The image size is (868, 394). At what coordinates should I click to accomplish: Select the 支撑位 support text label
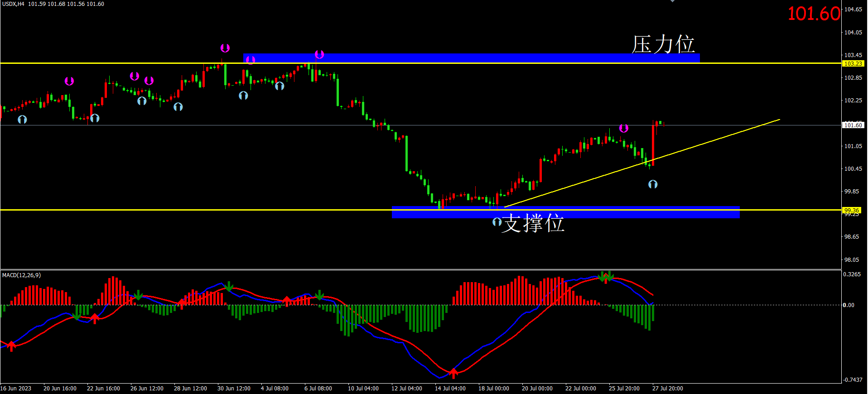tap(533, 224)
